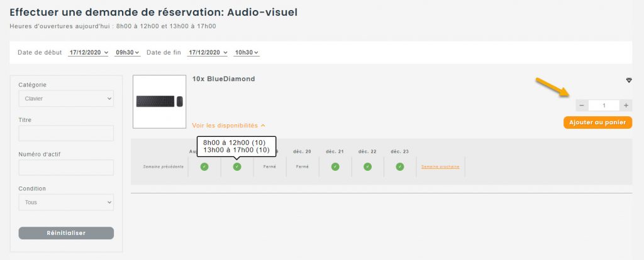This screenshot has height=260, width=644.
Task: Open the 10h30 end time dropdown
Action: [x=247, y=52]
